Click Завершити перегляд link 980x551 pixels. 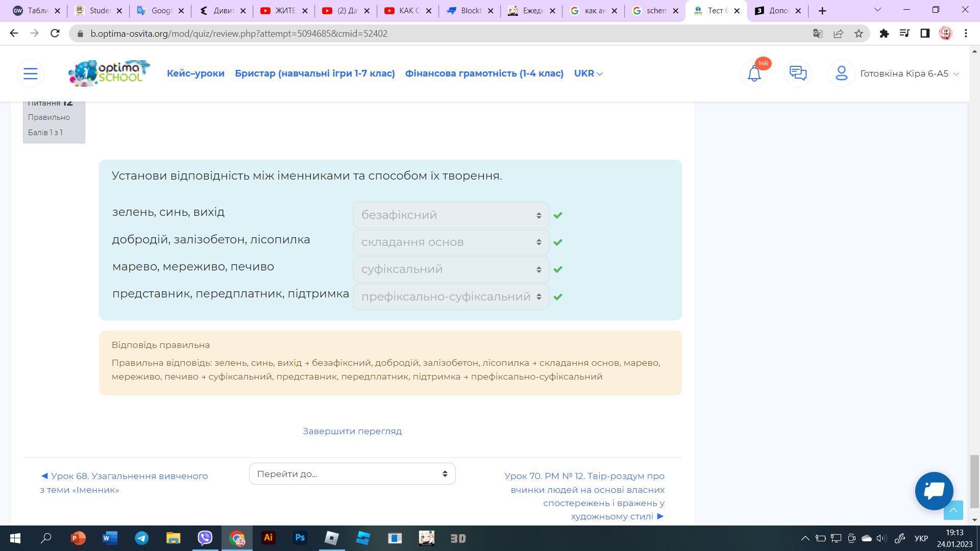coord(352,431)
